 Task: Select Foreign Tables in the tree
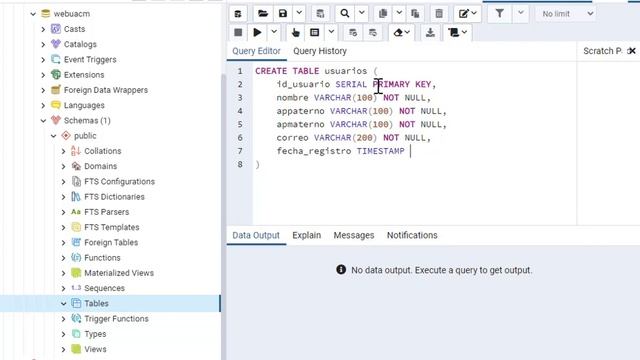111,242
